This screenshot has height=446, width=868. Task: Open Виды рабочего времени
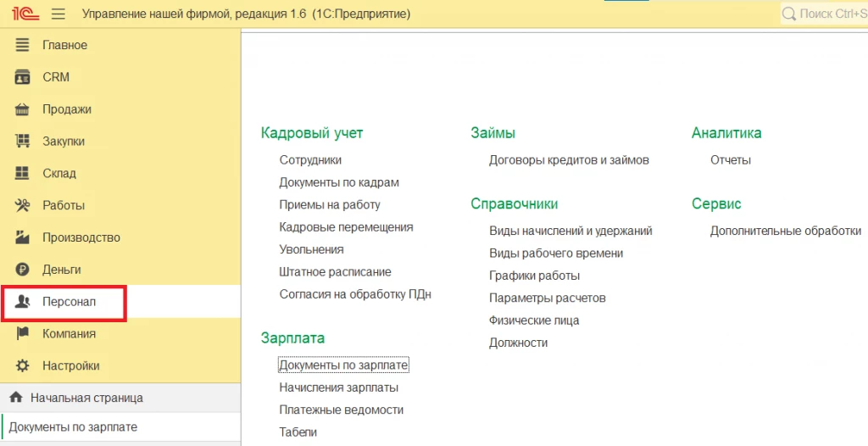pyautogui.click(x=556, y=254)
